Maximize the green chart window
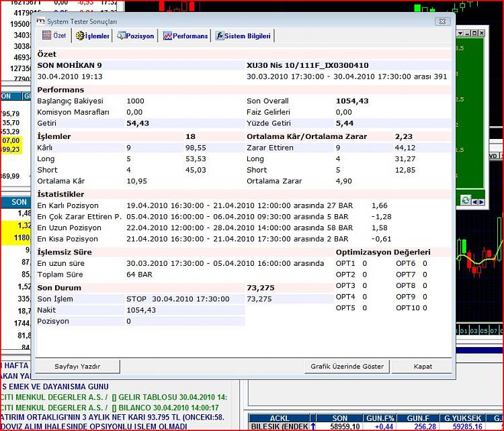This screenshot has width=504, height=431. click(x=474, y=33)
